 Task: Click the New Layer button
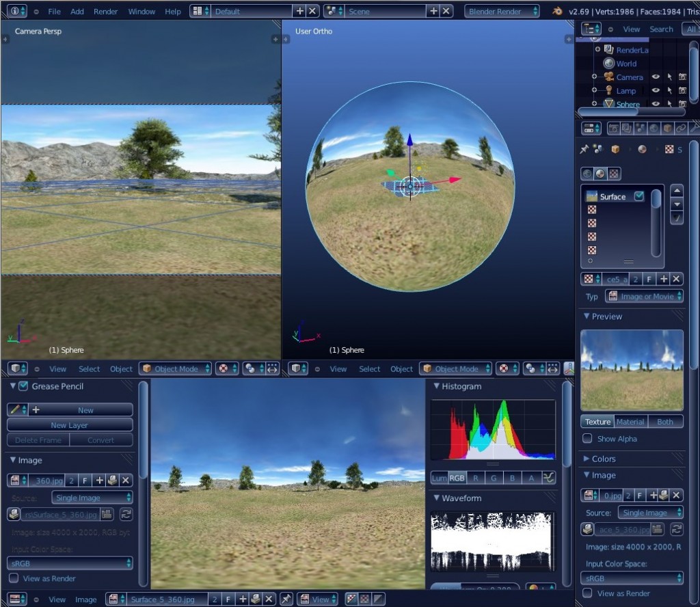70,425
